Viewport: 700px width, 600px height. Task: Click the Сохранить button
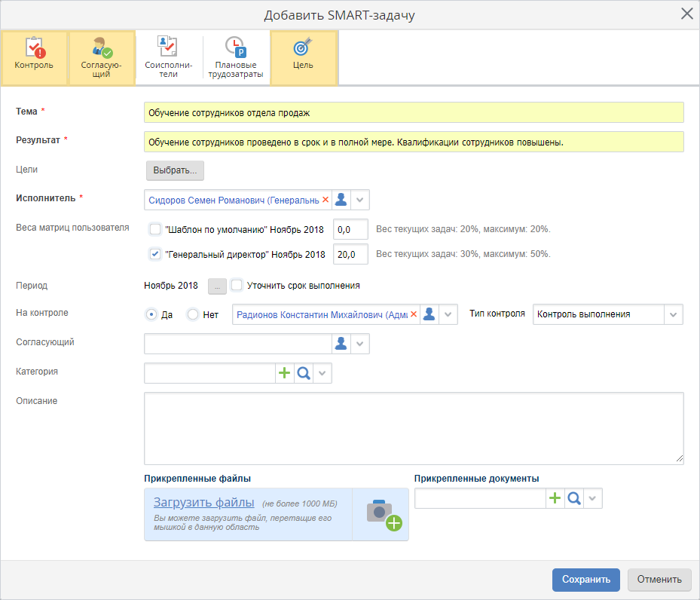pos(585,580)
